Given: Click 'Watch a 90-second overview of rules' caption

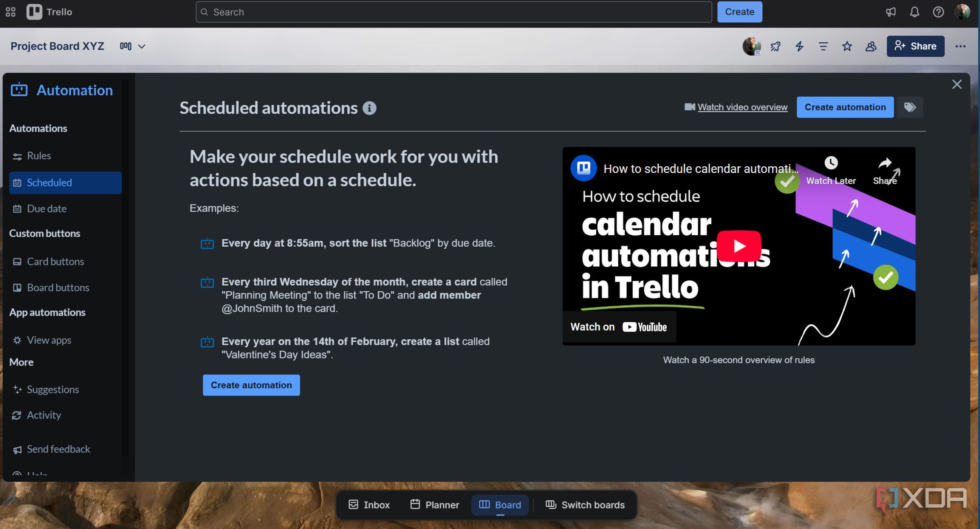Looking at the screenshot, I should 739,360.
